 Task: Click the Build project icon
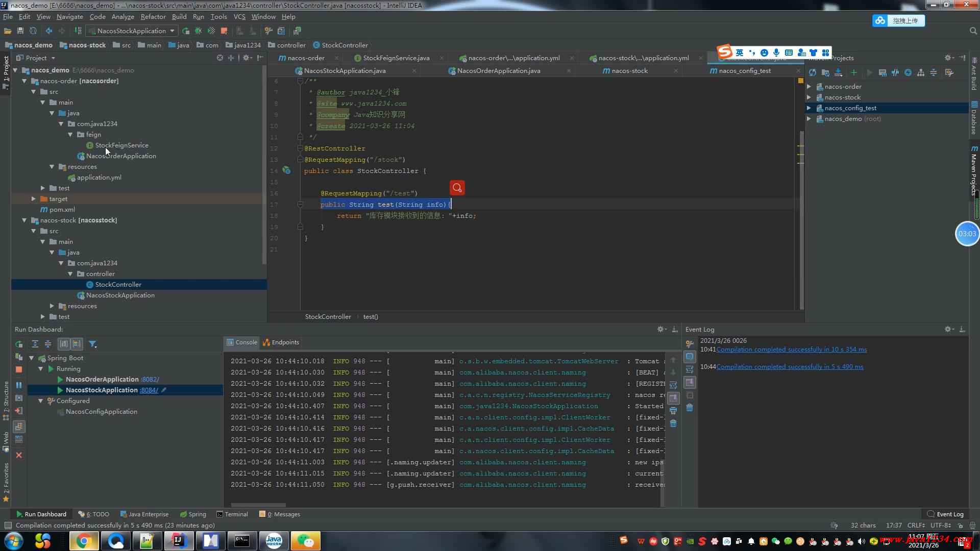(78, 31)
